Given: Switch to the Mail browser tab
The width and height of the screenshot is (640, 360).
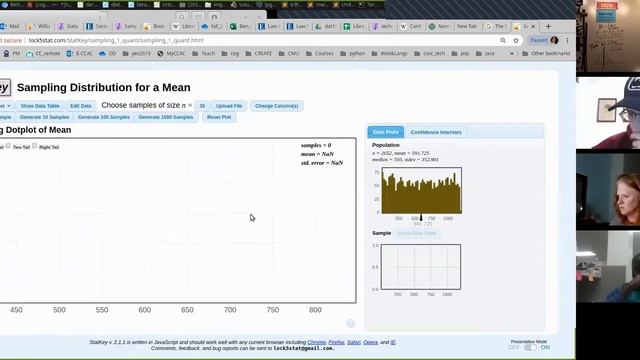Looking at the screenshot, I should pos(11,26).
